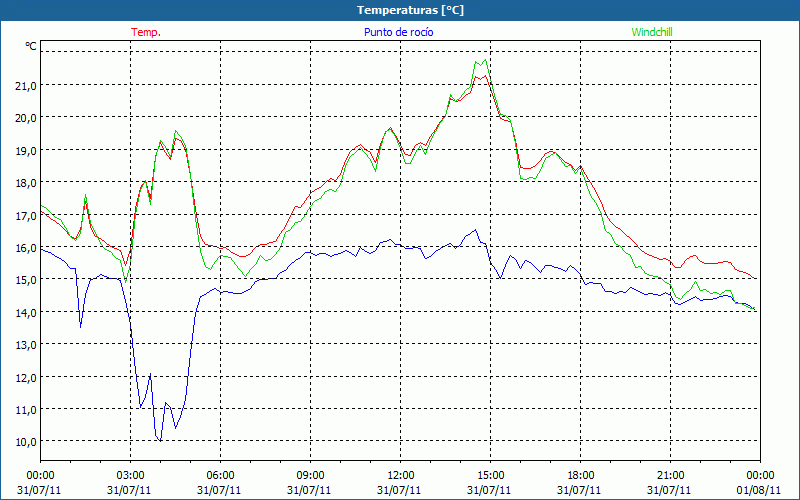Select the green Windchill legend label
The image size is (800, 500).
tap(652, 32)
